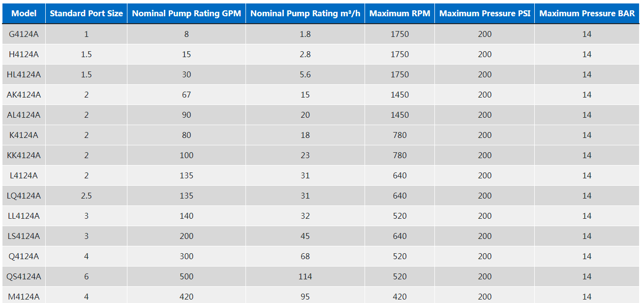
Task: Select the 5.6 m³/h rating cell
Action: click(305, 74)
